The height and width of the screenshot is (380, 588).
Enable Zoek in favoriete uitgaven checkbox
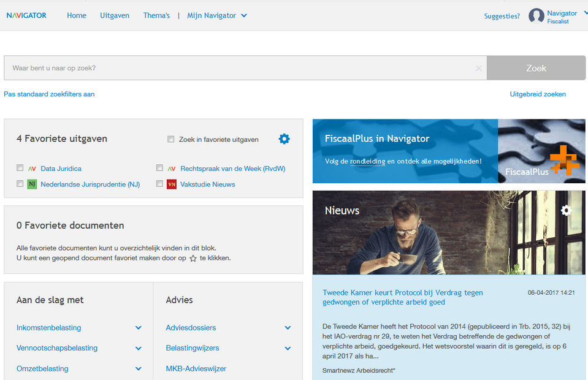click(x=171, y=139)
